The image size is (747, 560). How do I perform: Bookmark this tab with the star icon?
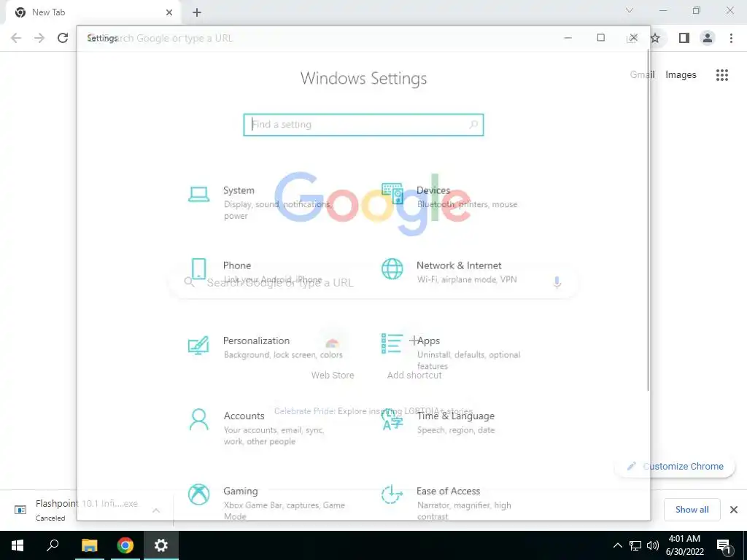coord(656,38)
